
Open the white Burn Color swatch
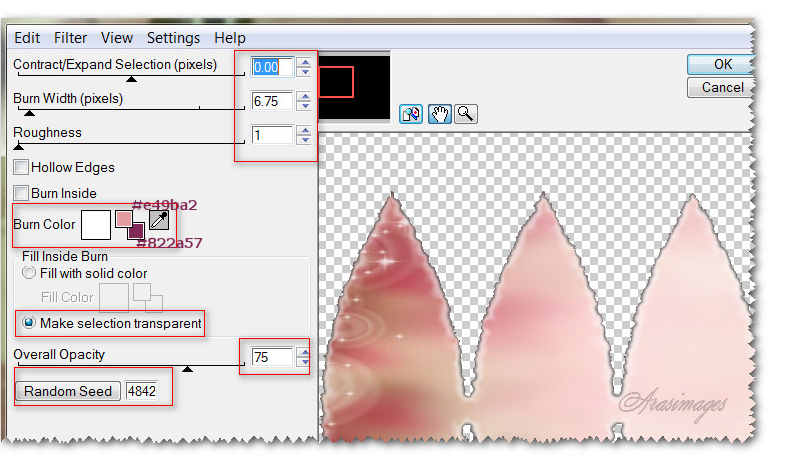(95, 224)
